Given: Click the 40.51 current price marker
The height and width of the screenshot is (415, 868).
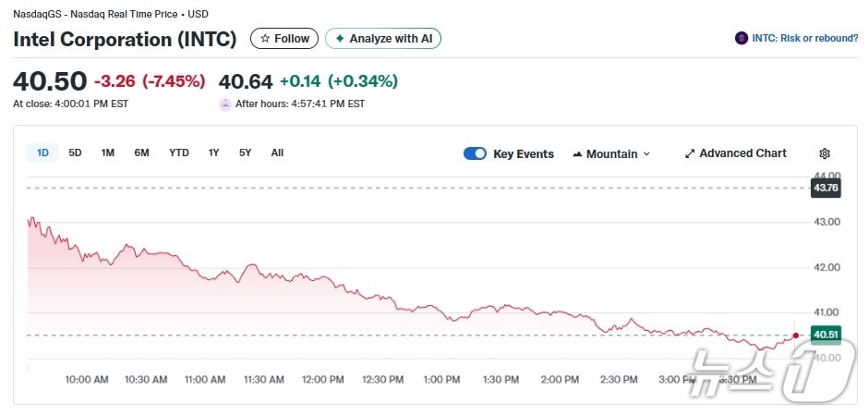Looking at the screenshot, I should coord(825,335).
